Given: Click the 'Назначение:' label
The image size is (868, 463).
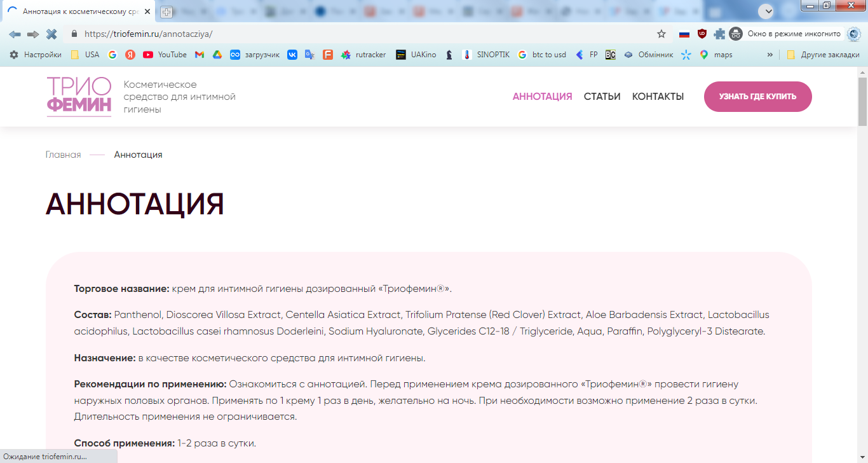Looking at the screenshot, I should tap(105, 358).
